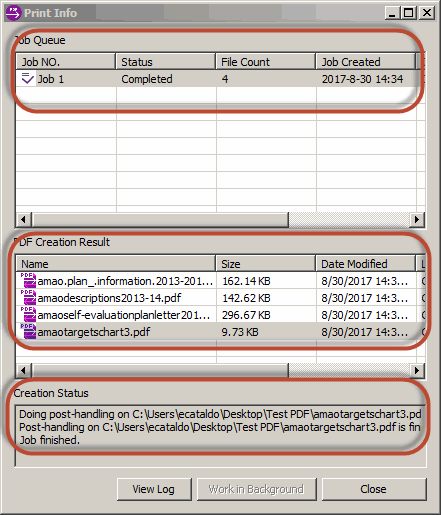
Task: Select the amaodescriptions2013-14.pdf file name
Action: pos(109,298)
